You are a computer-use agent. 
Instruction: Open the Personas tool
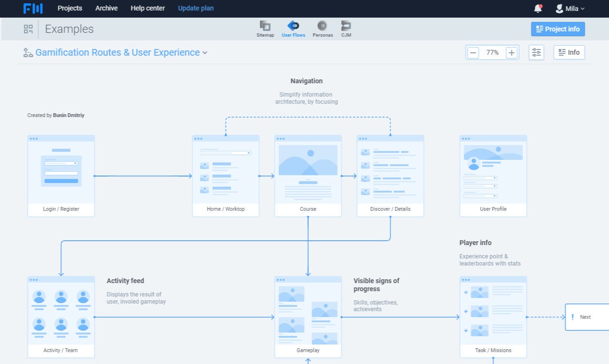click(x=323, y=28)
